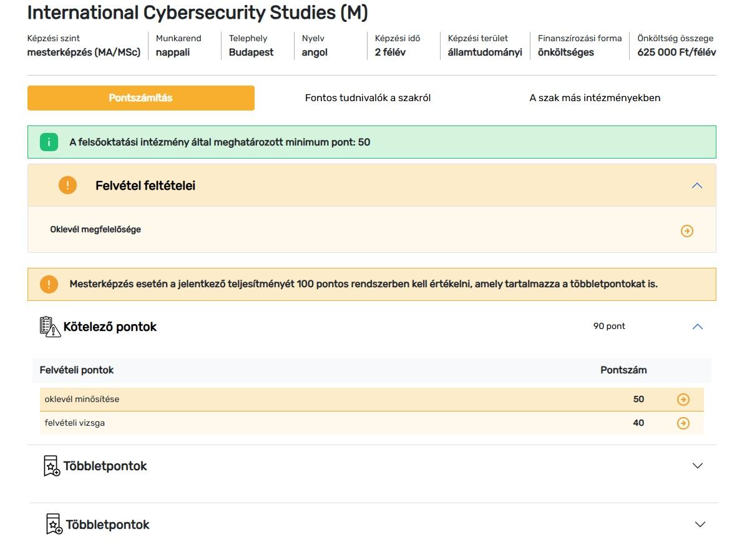Click the Oklevél megfelelősége text
Screen dimensions: 747x560
95,230
